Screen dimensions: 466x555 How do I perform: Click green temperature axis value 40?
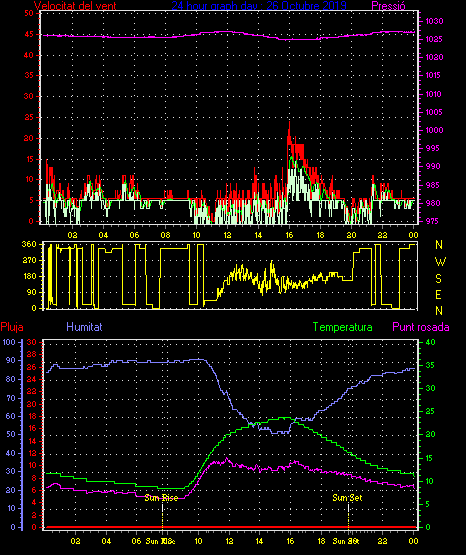pyautogui.click(x=430, y=342)
